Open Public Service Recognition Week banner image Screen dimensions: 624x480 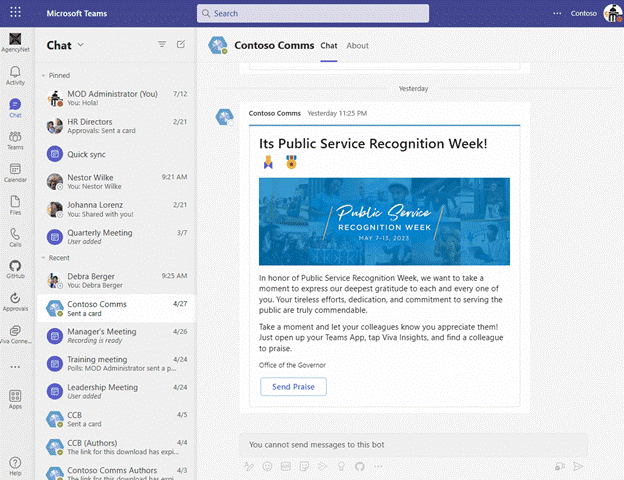(x=384, y=221)
